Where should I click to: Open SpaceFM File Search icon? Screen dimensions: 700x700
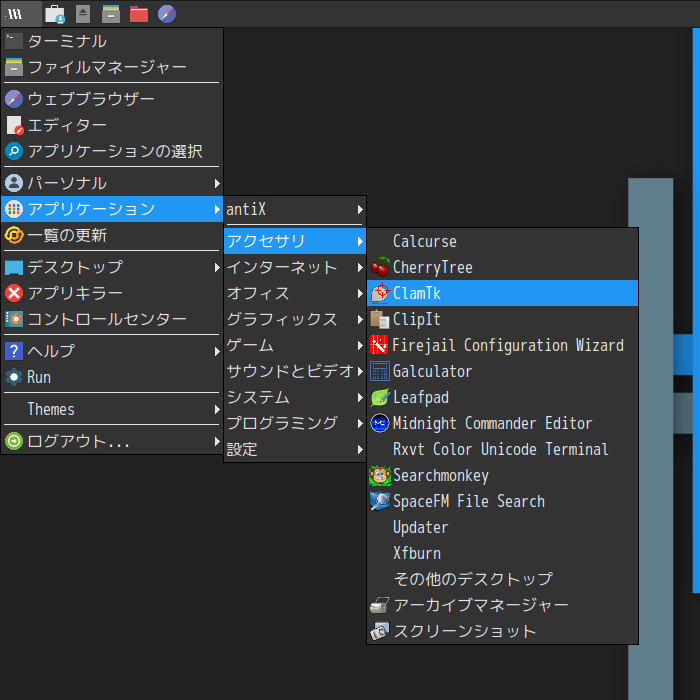[380, 501]
